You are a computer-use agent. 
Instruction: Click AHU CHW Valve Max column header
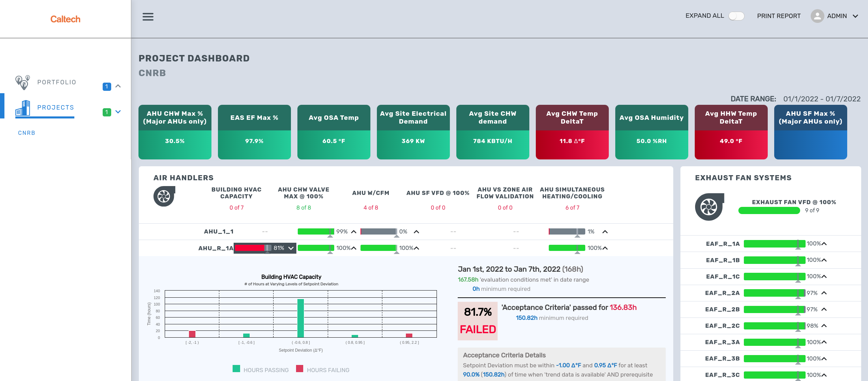coord(304,193)
